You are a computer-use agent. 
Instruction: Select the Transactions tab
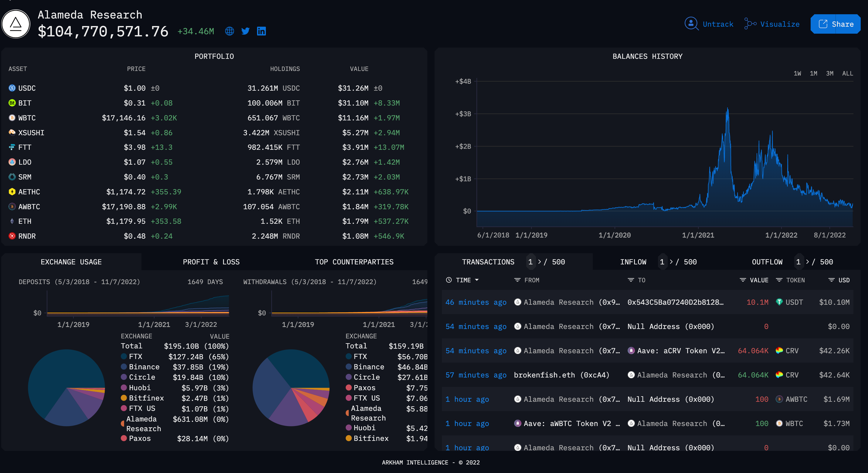(x=488, y=262)
